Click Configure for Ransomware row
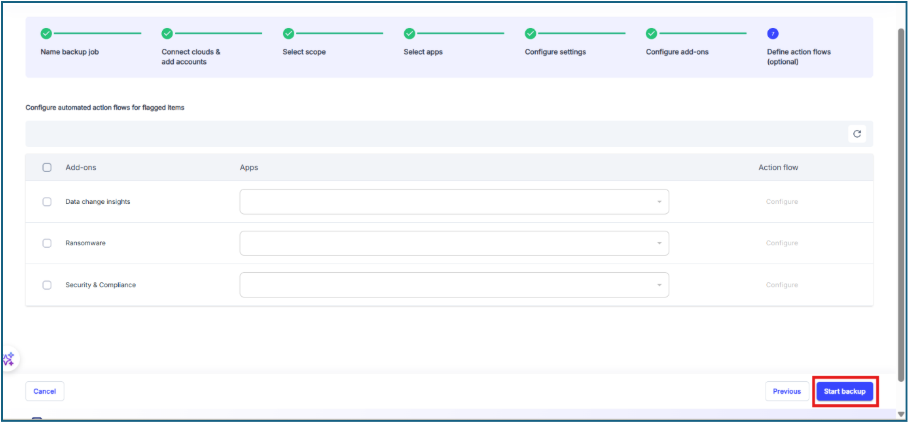The width and height of the screenshot is (909, 423). [782, 243]
